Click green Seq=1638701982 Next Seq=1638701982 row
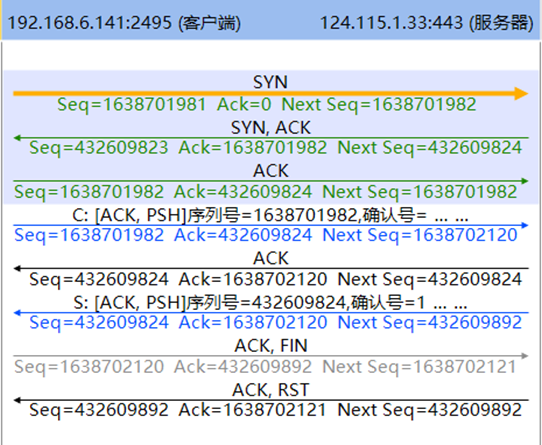The height and width of the screenshot is (445, 542). (265, 192)
